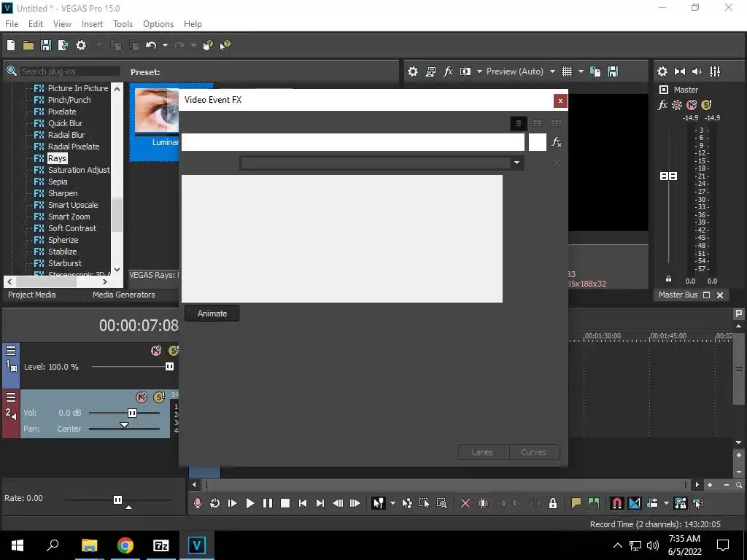Open Master automation settings icon

(x=676, y=105)
